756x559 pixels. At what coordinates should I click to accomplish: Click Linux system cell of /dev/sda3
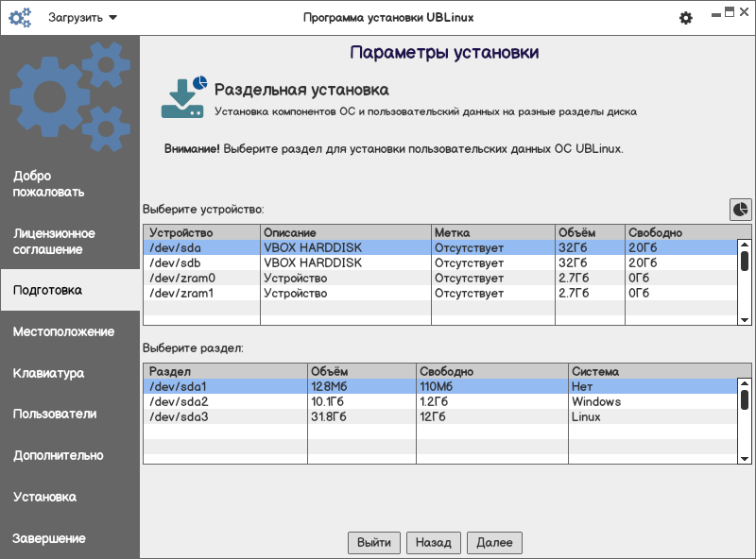(586, 416)
